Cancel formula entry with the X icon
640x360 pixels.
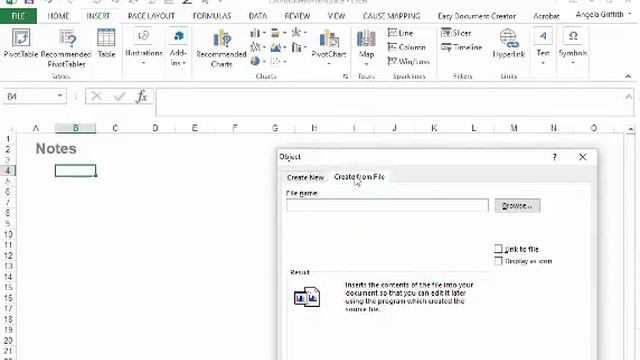[97, 97]
